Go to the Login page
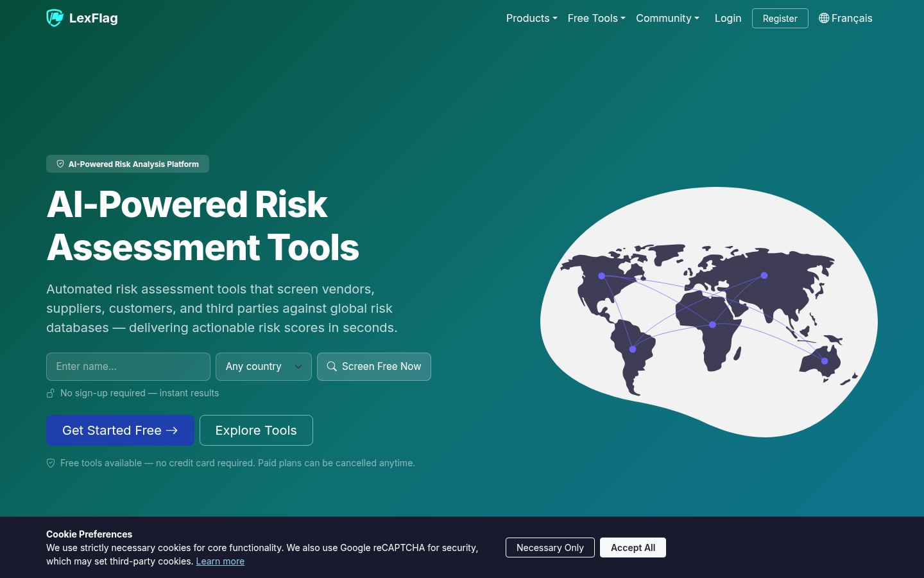 coord(728,18)
